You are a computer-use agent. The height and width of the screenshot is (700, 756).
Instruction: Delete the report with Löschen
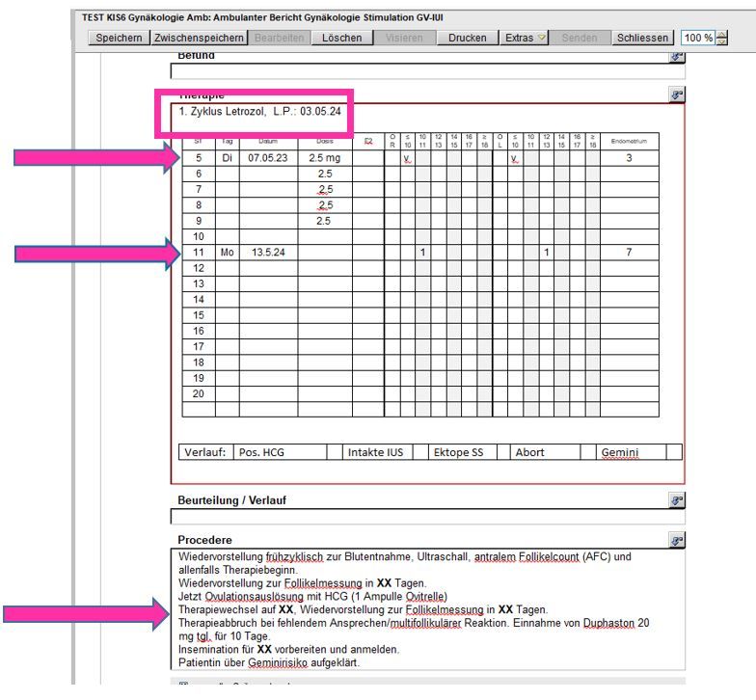[x=341, y=38]
